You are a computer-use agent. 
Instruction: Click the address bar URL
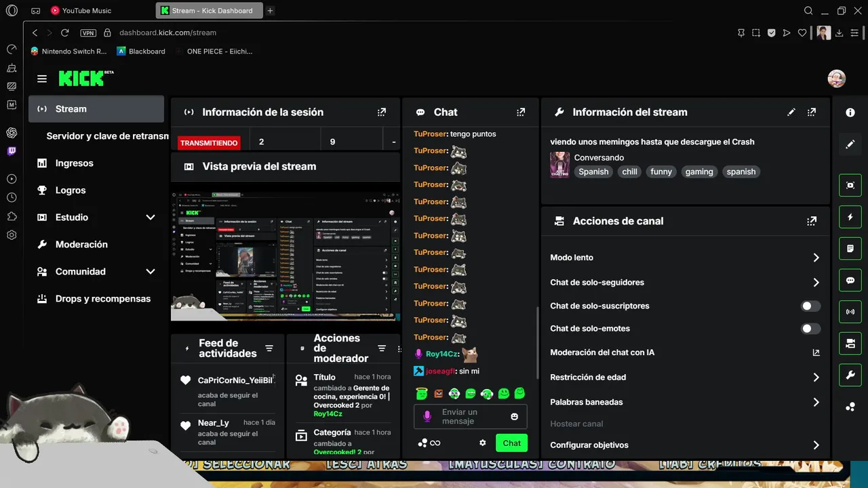click(x=167, y=33)
